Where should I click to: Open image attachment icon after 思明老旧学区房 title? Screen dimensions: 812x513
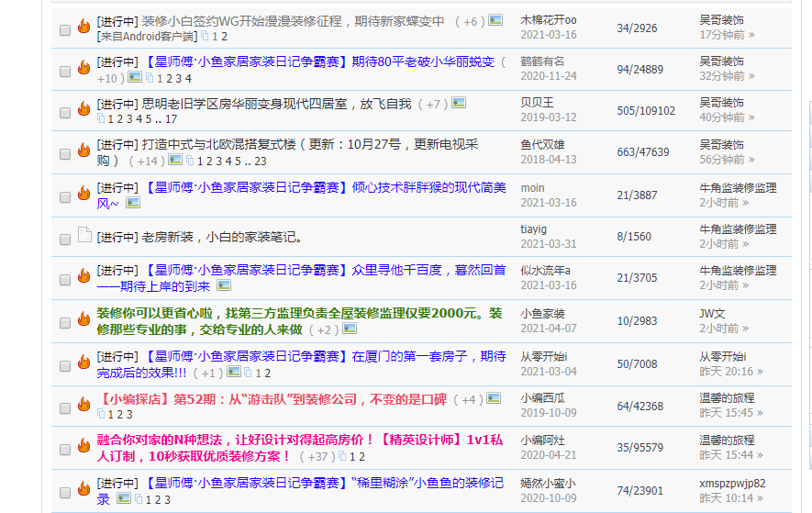coord(459,104)
